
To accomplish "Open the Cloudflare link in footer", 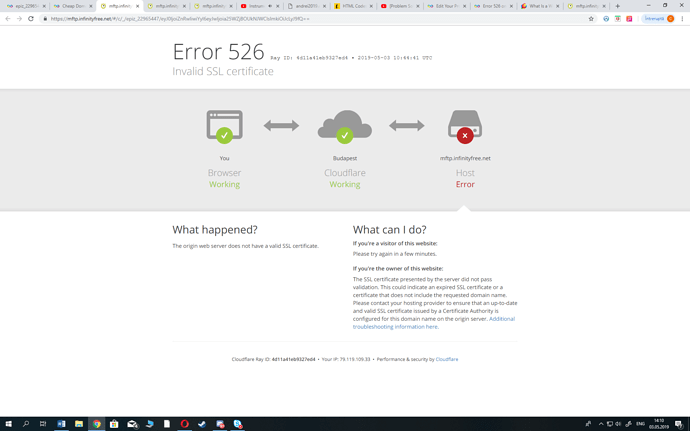I will 447,359.
